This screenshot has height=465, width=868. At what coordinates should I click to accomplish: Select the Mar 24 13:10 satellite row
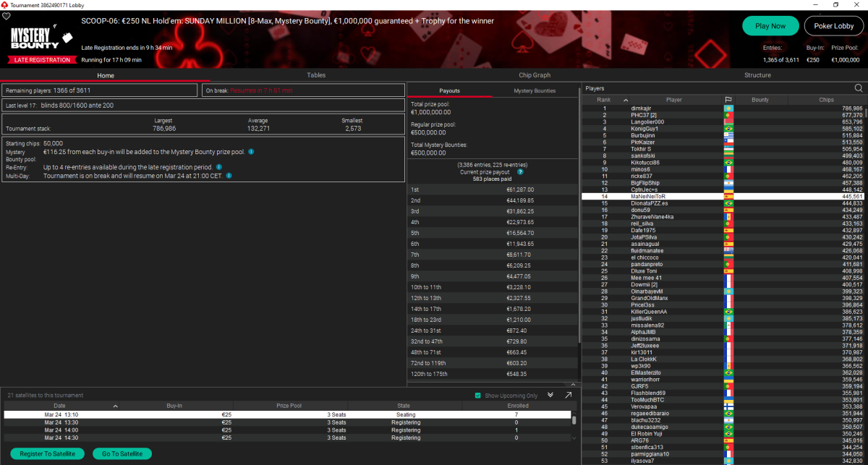287,414
